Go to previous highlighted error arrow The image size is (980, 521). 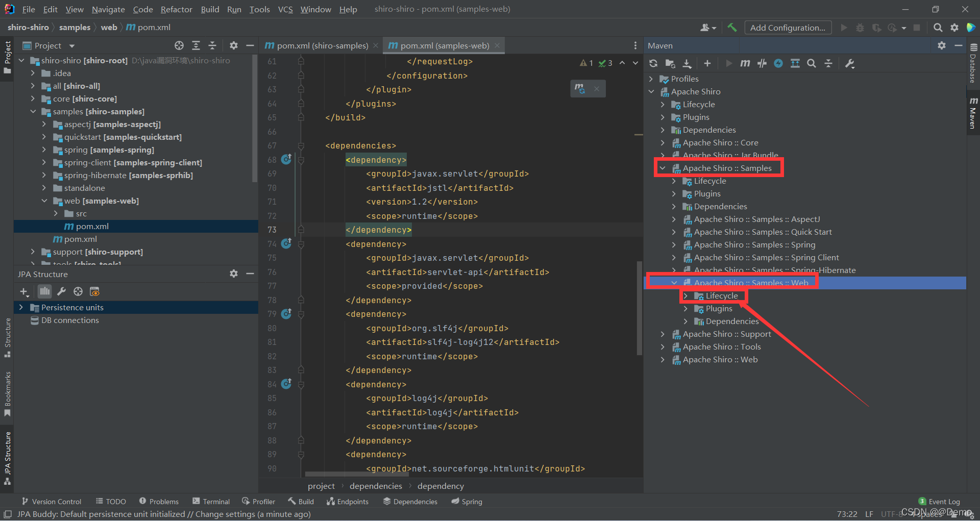pos(622,63)
